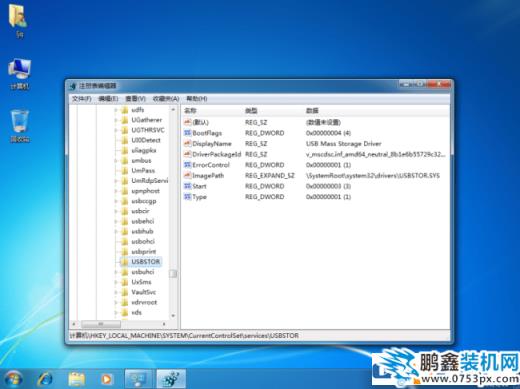
Task: Sort values by the 类型 column header
Action: [274, 110]
